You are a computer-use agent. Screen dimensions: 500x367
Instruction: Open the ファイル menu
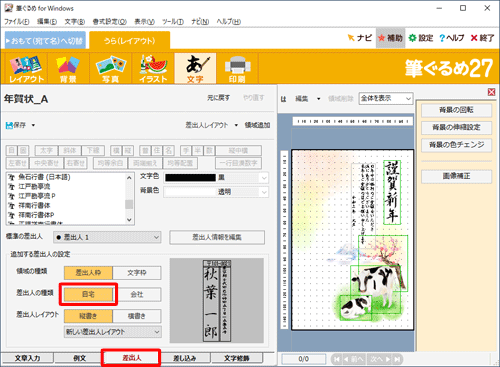coord(17,22)
